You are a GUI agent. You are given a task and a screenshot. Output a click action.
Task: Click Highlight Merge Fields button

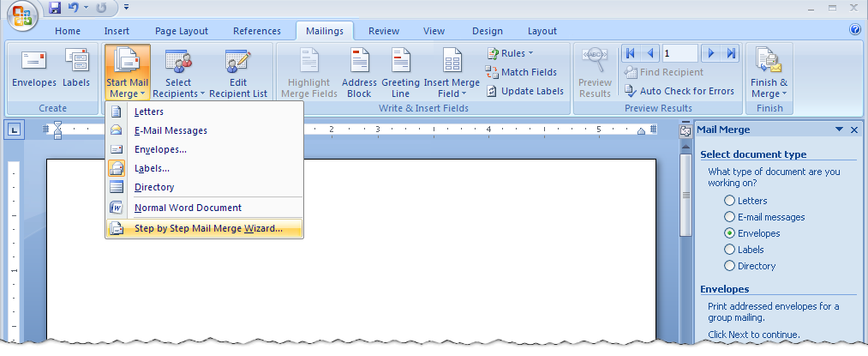pos(309,72)
